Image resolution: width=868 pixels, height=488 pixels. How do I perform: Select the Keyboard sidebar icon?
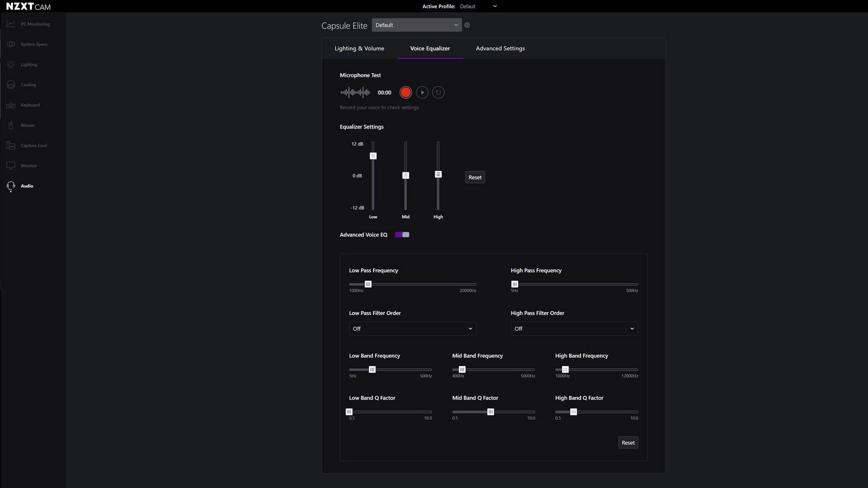pos(11,105)
